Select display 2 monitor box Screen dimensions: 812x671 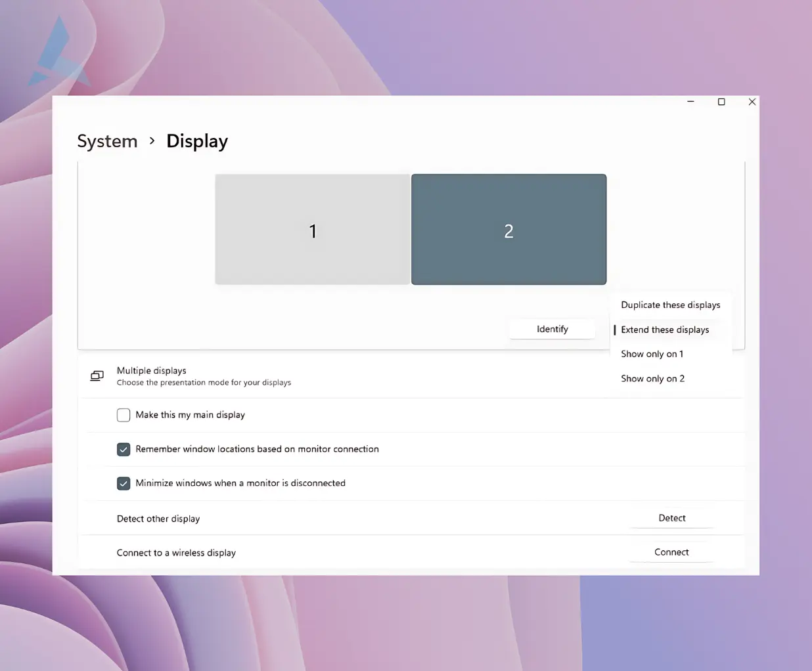(x=508, y=229)
